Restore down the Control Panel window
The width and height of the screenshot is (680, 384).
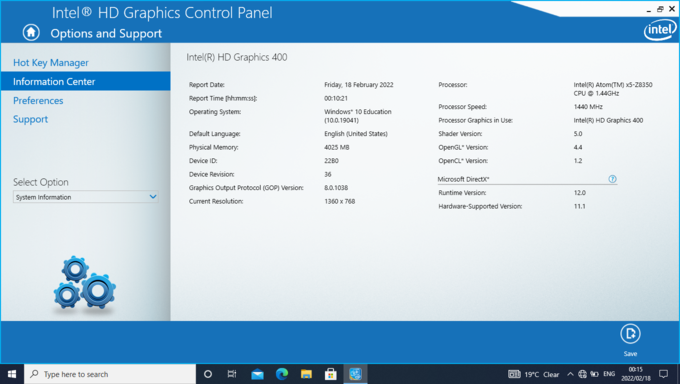click(x=660, y=9)
